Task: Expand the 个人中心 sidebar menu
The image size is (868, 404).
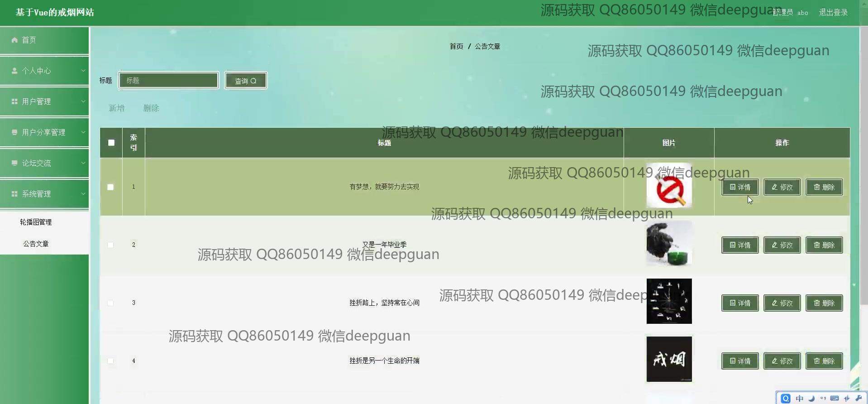Action: tap(44, 71)
